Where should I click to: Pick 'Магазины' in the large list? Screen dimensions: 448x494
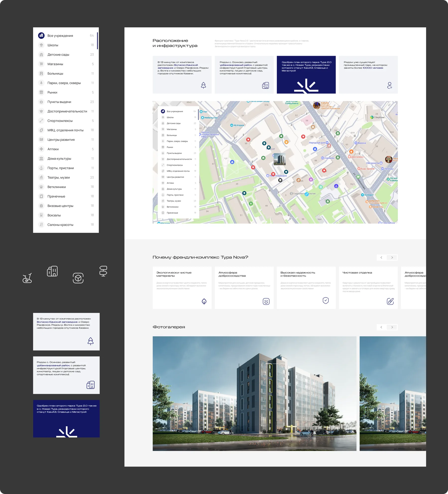point(66,64)
